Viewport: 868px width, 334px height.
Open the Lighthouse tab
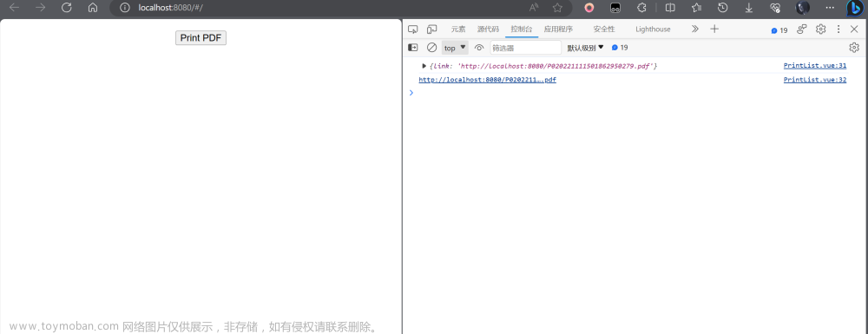[x=653, y=29]
